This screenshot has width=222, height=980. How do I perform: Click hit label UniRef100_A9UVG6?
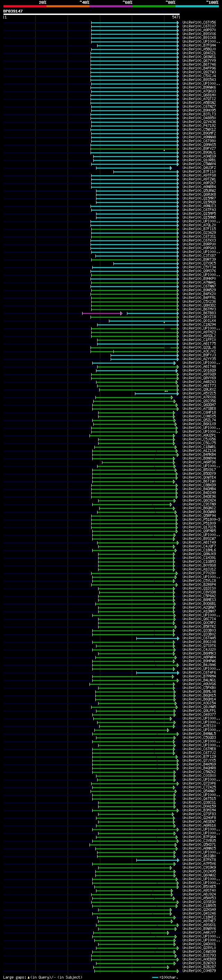(199, 684)
